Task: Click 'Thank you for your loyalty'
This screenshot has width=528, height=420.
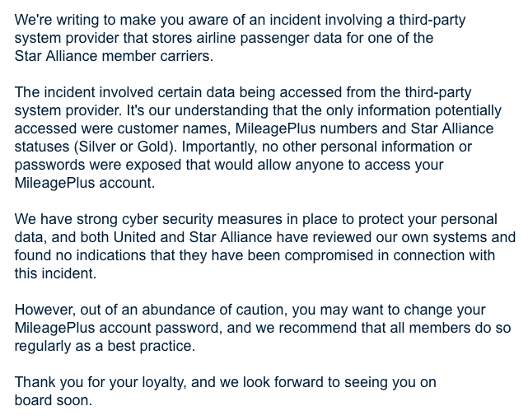Action: 100,382
